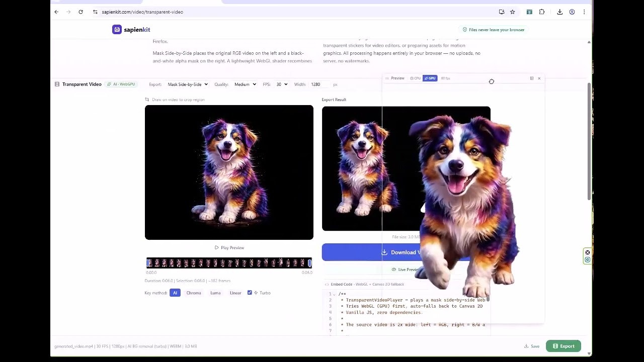Open the FPS dropdown
The image size is (644, 362).
281,84
